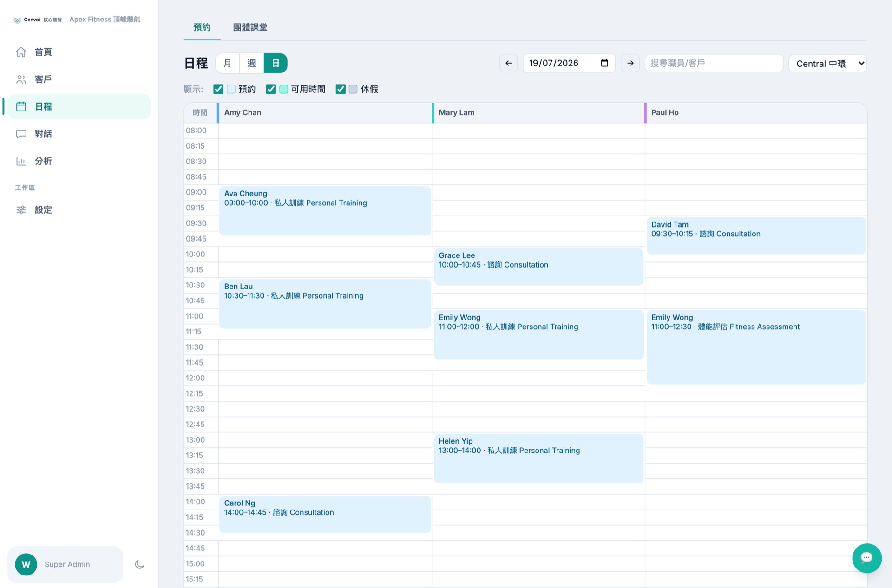The height and width of the screenshot is (588, 892).
Task: Open the 設定 sliders icon
Action: coord(21,210)
